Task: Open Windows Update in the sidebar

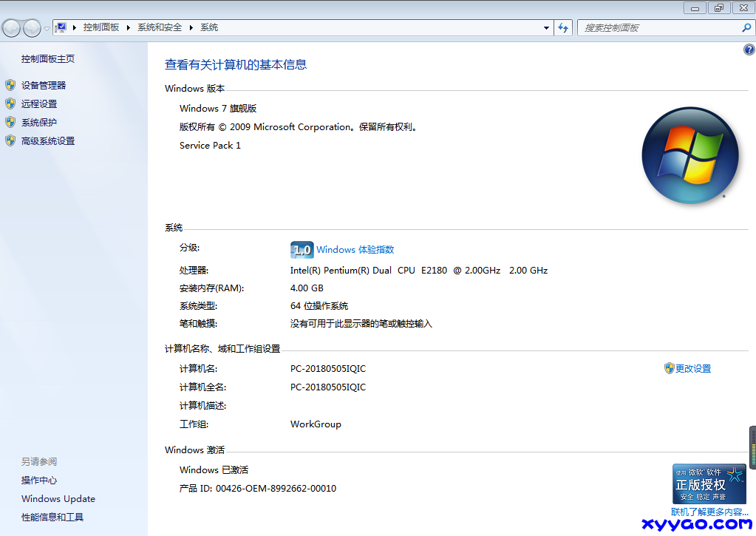Action: [58, 499]
